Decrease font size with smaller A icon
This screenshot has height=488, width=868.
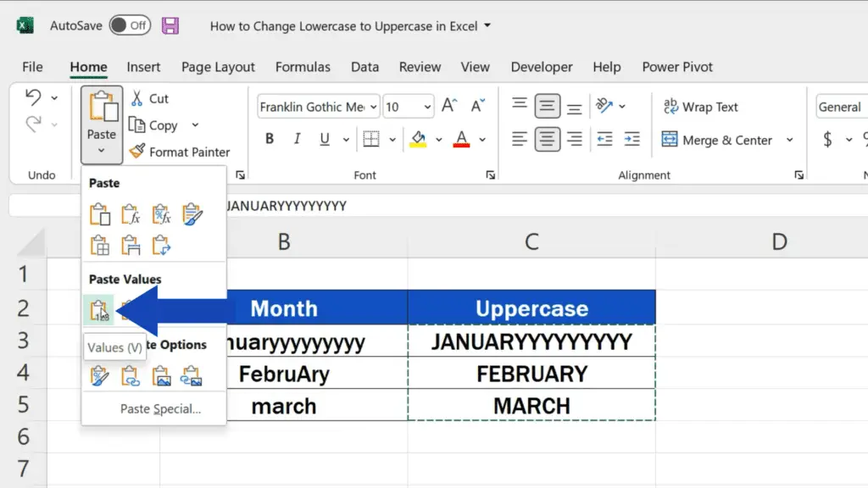pyautogui.click(x=478, y=105)
